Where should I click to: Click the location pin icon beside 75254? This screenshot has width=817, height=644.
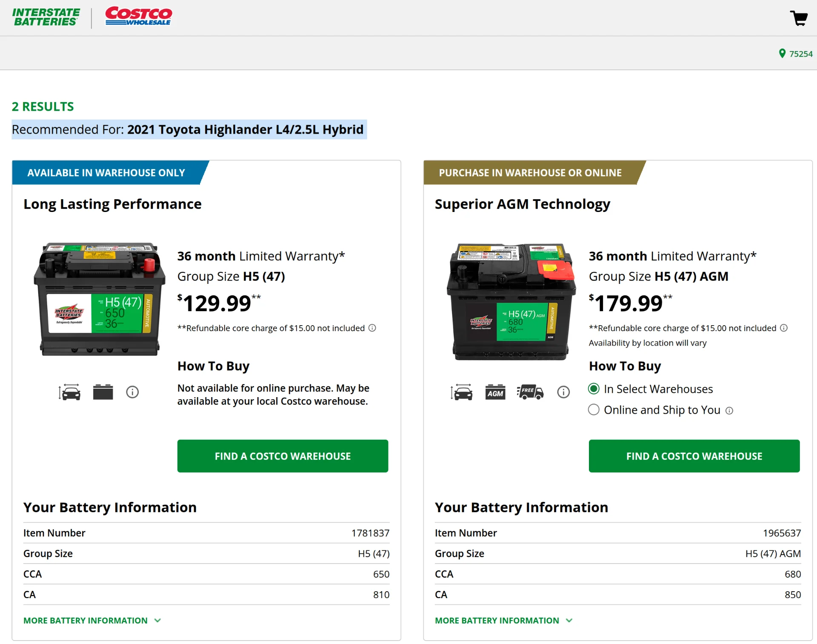782,53
